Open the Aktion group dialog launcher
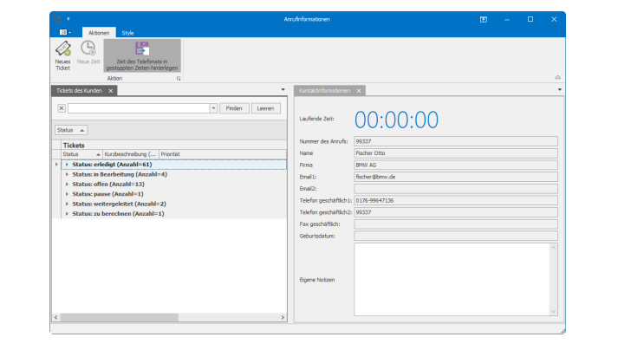This screenshot has height=350, width=644. (x=179, y=78)
